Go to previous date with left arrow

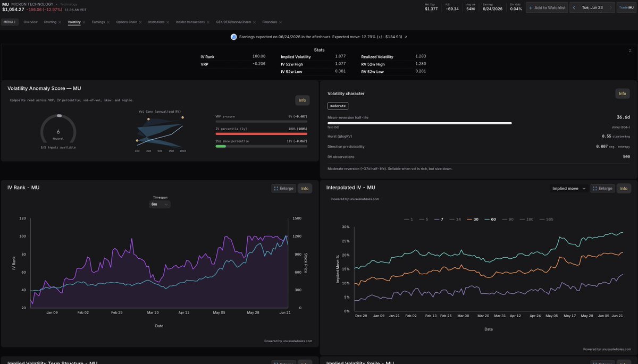pos(574,7)
